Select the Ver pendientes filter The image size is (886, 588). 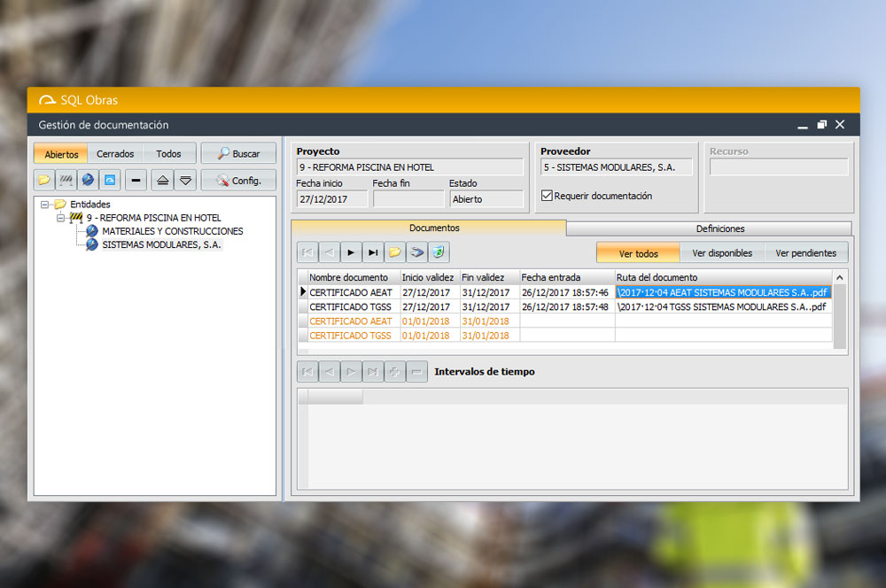click(805, 253)
